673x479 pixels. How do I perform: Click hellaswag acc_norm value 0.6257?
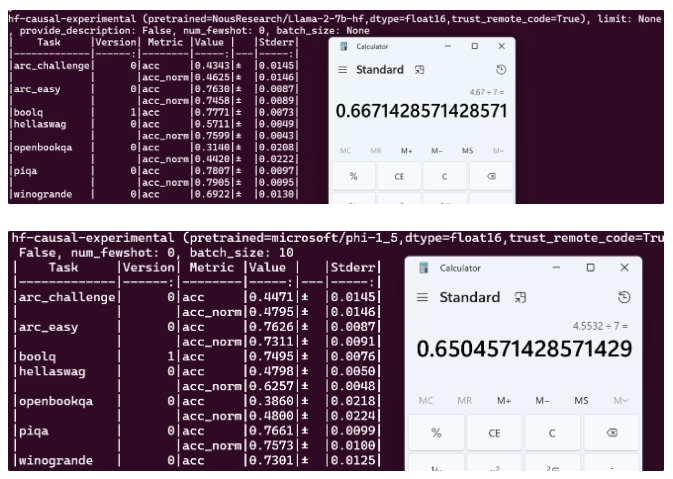click(x=271, y=386)
